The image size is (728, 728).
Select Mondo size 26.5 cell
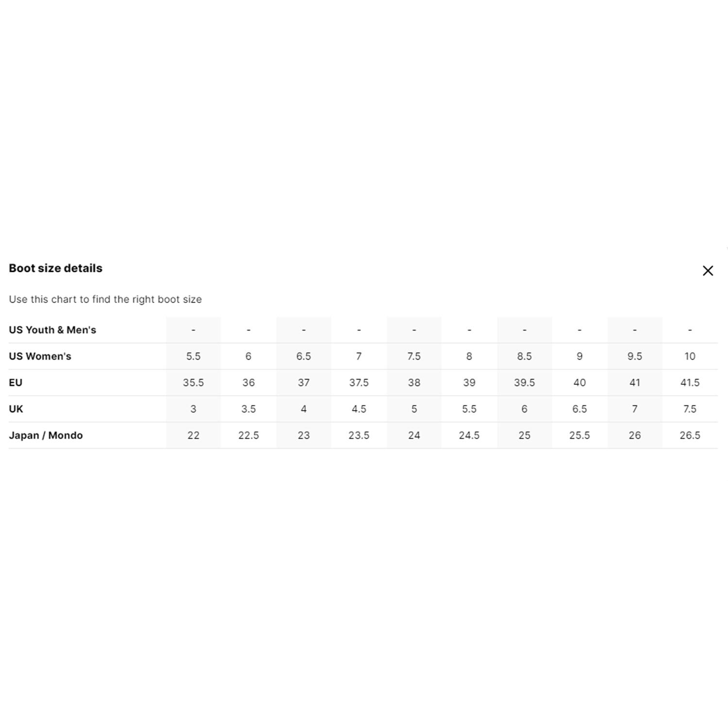click(690, 435)
